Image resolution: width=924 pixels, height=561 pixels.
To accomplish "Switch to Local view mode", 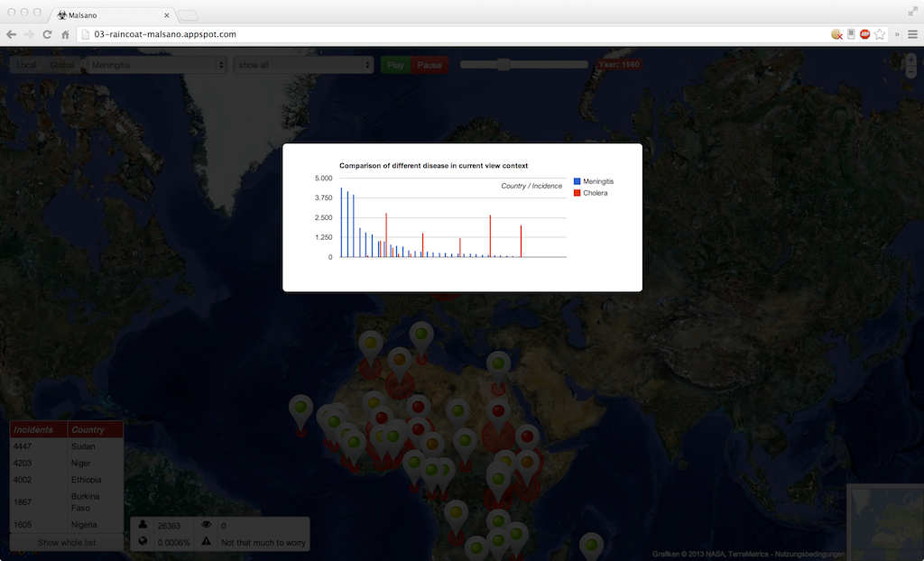I will [x=26, y=65].
